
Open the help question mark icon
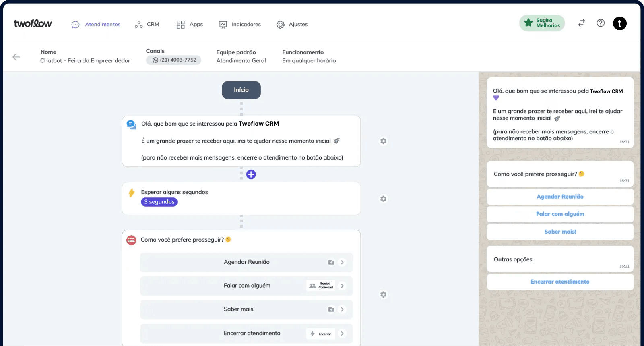click(x=601, y=23)
